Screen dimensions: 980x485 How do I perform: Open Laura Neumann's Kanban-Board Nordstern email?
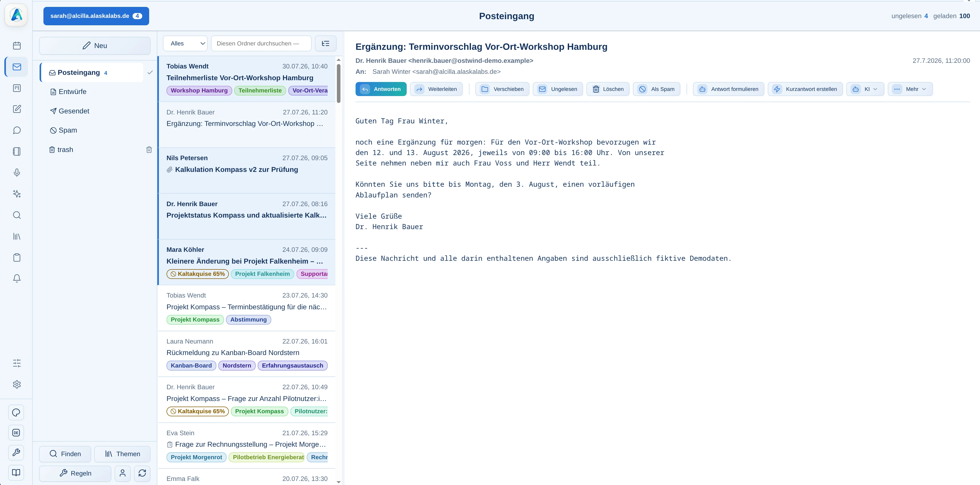click(246, 354)
